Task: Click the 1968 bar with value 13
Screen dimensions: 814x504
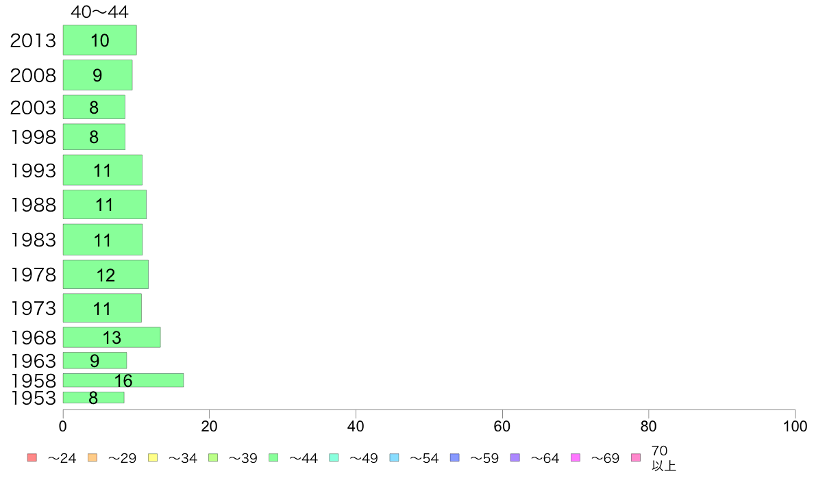Action: coord(112,338)
